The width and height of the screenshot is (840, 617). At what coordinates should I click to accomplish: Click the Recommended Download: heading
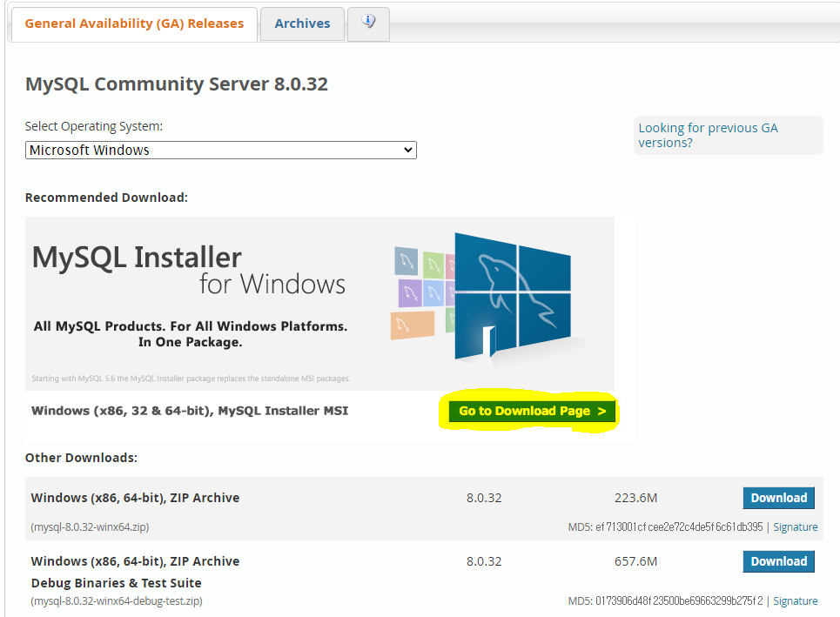[x=106, y=198]
